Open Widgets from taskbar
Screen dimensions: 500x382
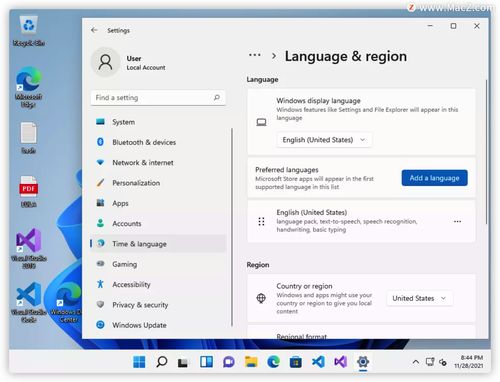click(206, 362)
